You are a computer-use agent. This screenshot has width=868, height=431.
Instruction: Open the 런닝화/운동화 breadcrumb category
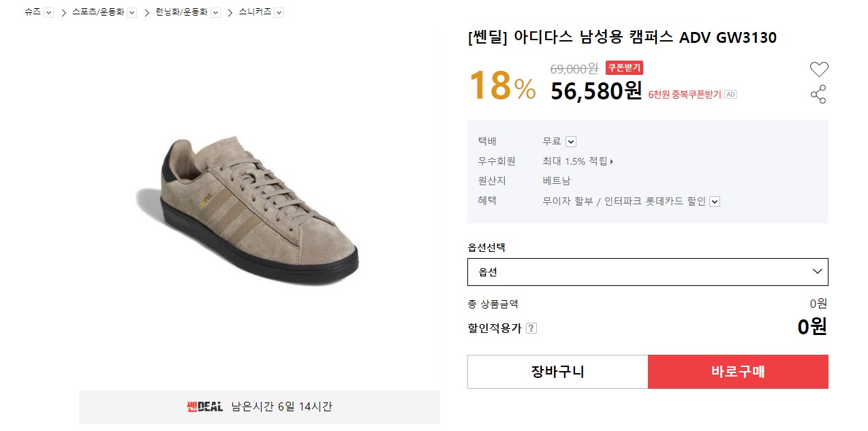point(181,12)
